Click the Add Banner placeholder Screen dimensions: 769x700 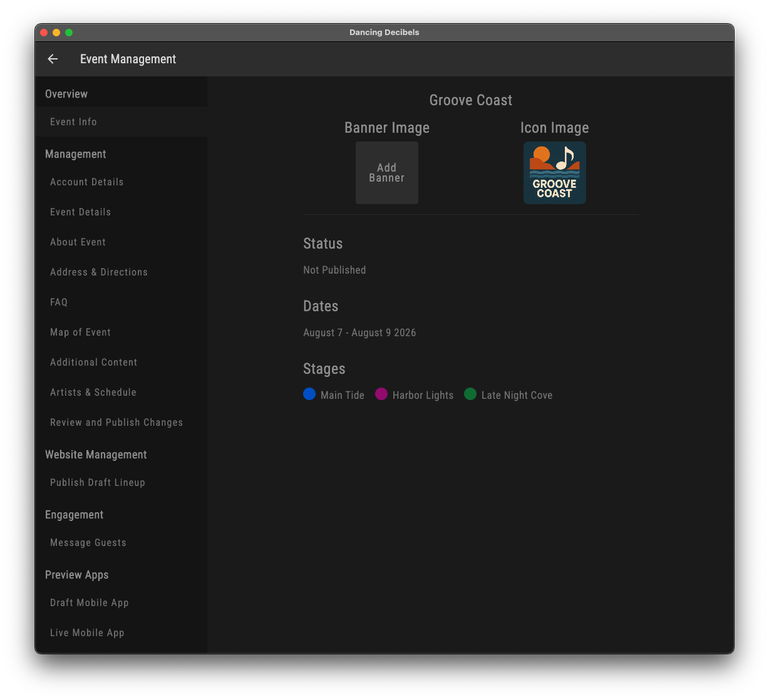tap(386, 173)
